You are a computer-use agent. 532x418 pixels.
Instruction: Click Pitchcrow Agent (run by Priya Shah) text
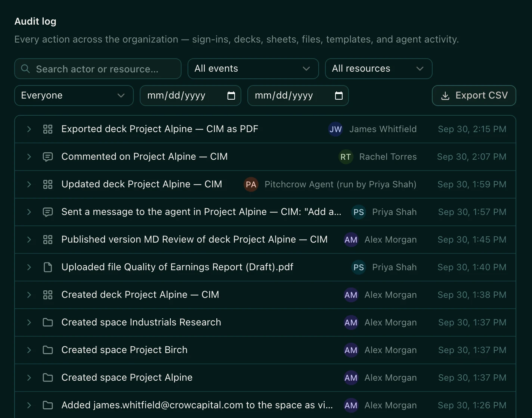(x=340, y=184)
